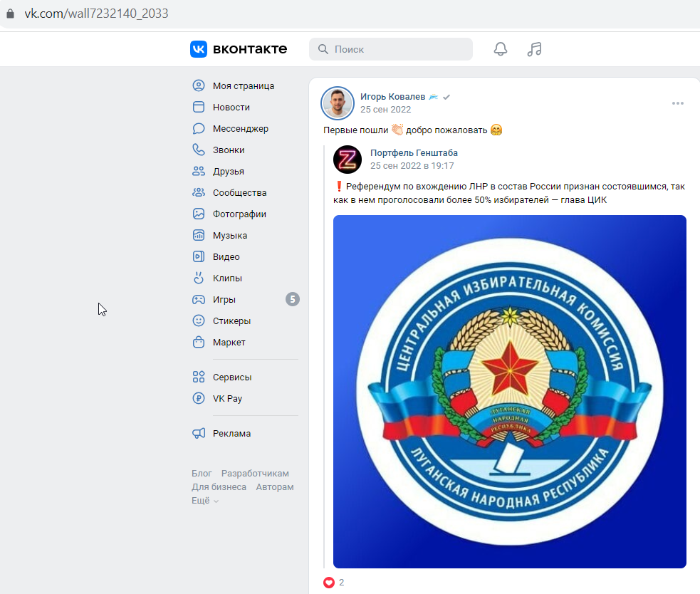Click the Авторам footer link

(x=275, y=487)
